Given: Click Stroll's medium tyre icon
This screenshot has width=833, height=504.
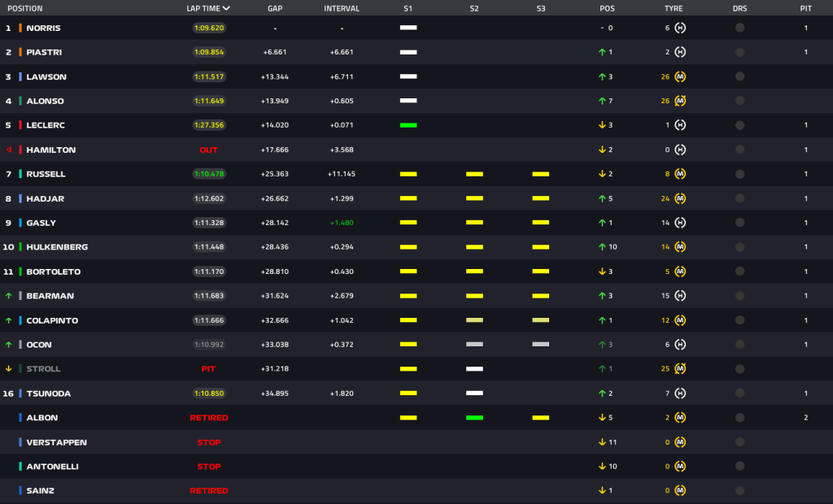Looking at the screenshot, I should click(x=680, y=368).
